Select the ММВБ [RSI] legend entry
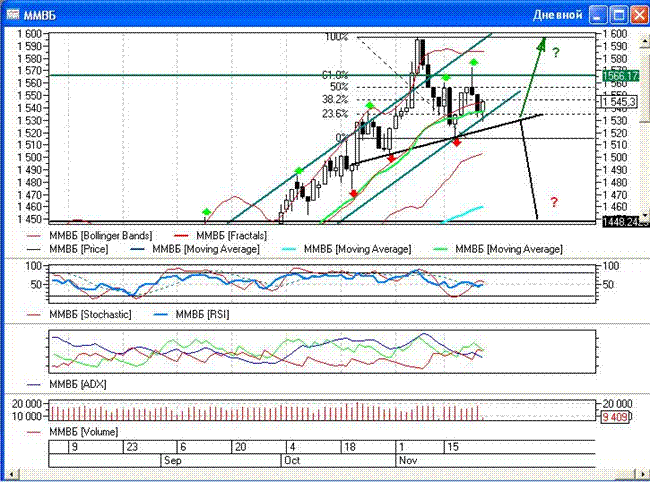The image size is (650, 482). (192, 315)
